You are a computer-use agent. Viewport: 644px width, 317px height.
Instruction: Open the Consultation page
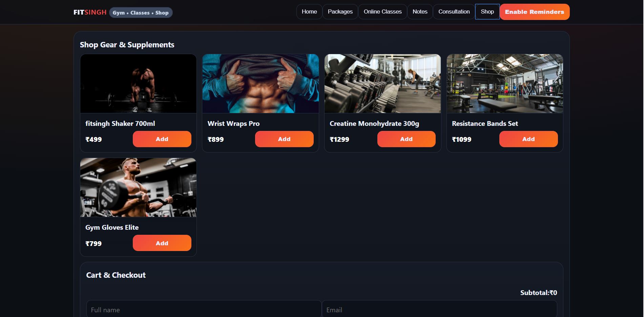coord(454,12)
